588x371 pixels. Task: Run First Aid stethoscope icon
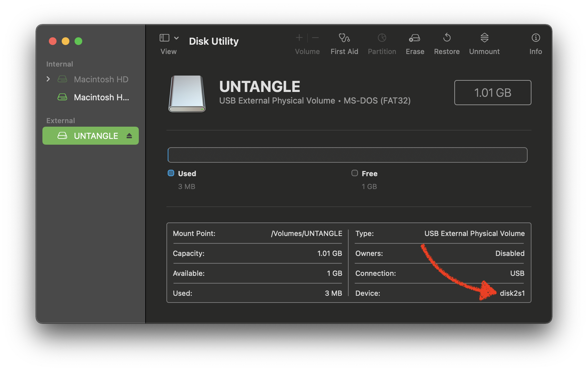pos(344,38)
